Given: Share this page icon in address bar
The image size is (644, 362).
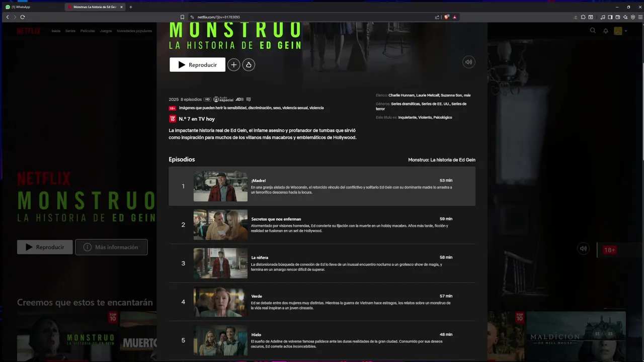Looking at the screenshot, I should point(437,17).
